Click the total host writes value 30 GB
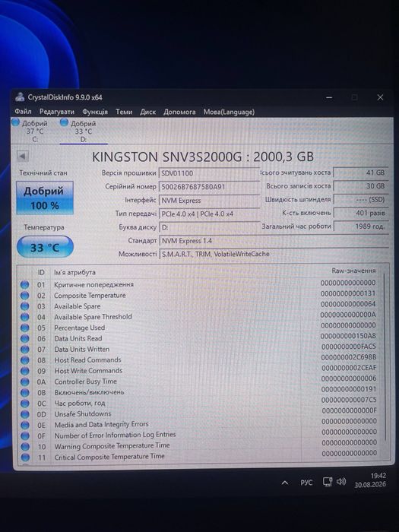 pos(360,186)
